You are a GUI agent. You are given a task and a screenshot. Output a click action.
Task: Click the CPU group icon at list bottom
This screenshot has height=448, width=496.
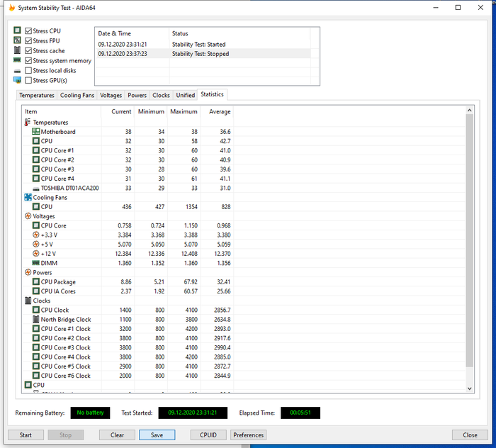[28, 385]
